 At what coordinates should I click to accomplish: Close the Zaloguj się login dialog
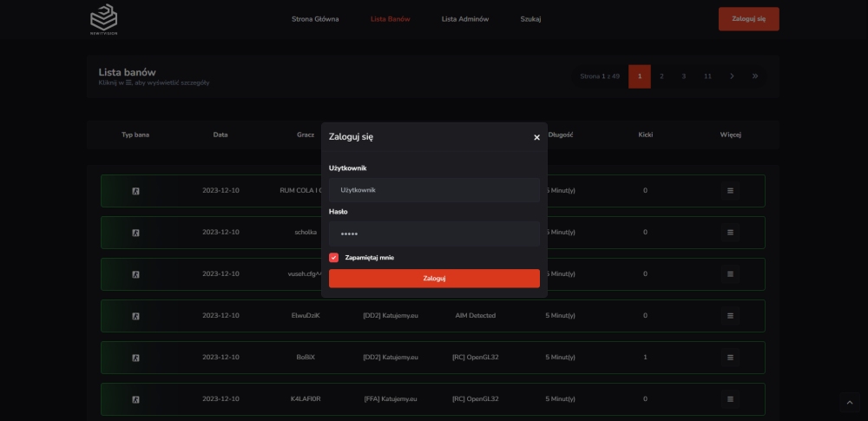tap(536, 137)
